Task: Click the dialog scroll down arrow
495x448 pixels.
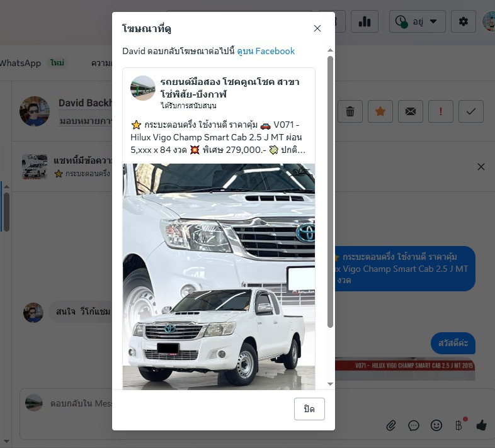Action: pos(330,384)
